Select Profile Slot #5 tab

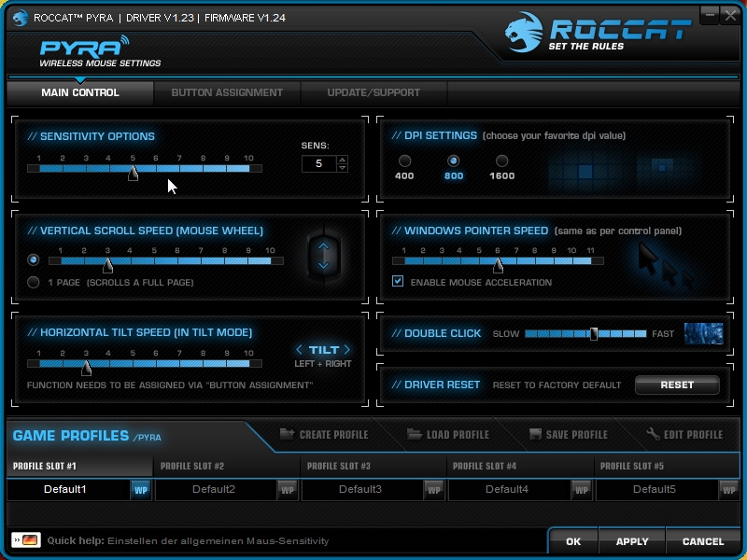point(667,466)
